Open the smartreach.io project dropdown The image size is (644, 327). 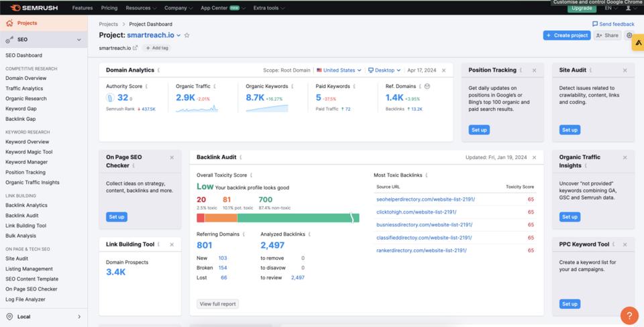pos(178,36)
